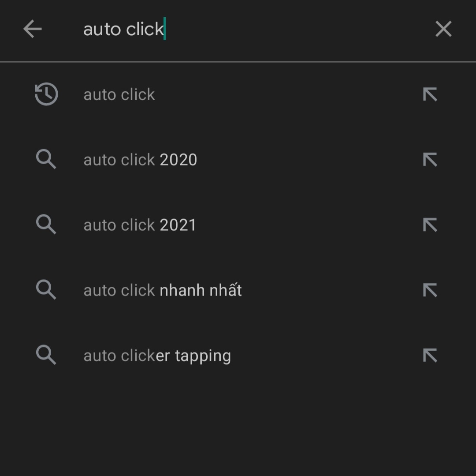Tap the insert arrow for auto click suggestion
The width and height of the screenshot is (476, 476).
[x=430, y=94]
